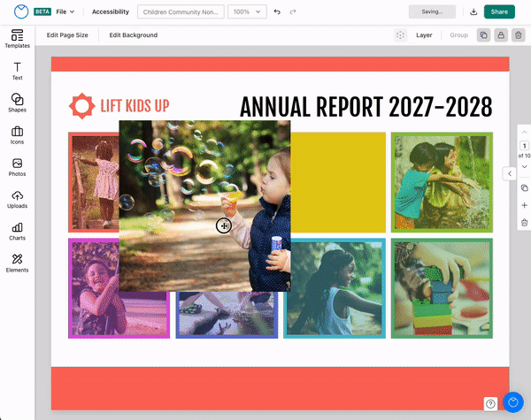Go to previous page with up chevron

click(x=524, y=132)
